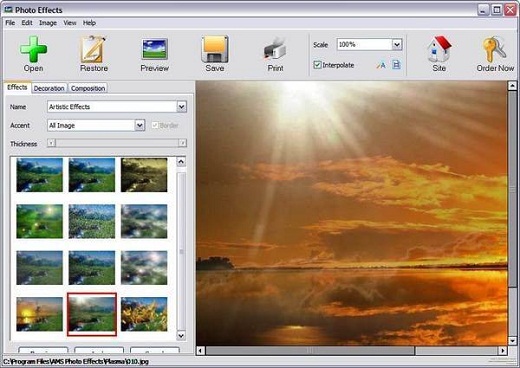Click the Print printer icon

point(275,49)
